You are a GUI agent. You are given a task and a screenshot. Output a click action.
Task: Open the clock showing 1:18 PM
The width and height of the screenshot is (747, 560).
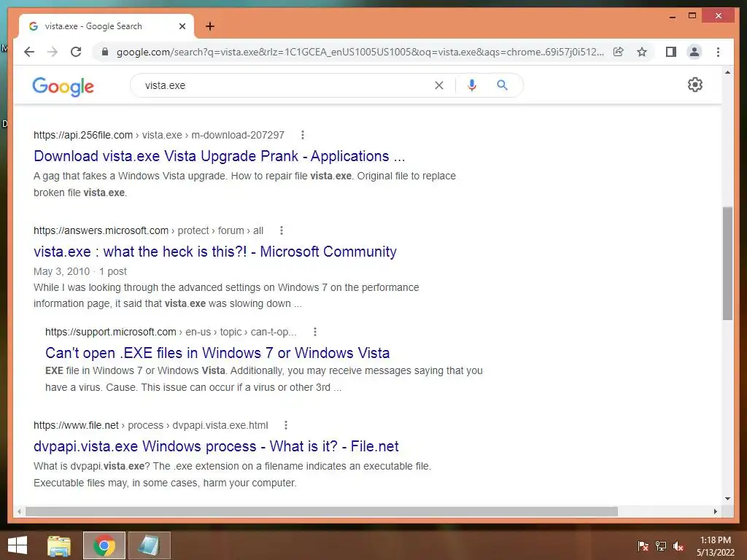click(716, 546)
